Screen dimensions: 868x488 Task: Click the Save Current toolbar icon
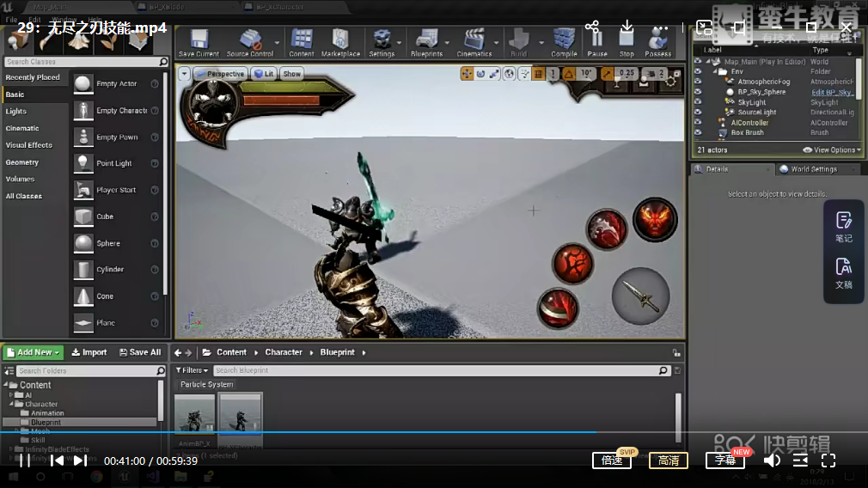(x=199, y=43)
